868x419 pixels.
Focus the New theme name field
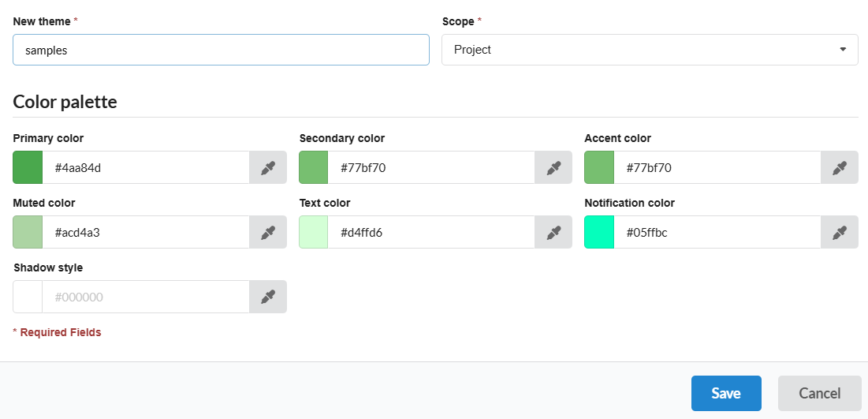point(221,50)
